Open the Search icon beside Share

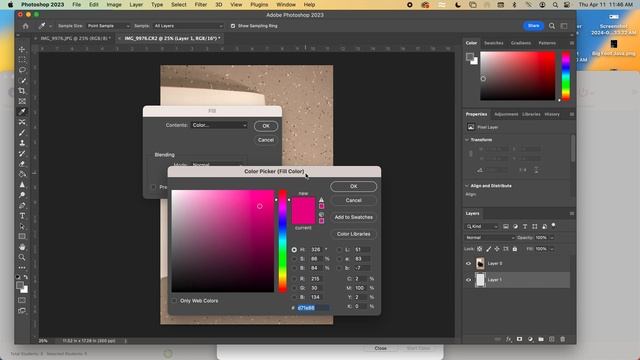(x=552, y=26)
